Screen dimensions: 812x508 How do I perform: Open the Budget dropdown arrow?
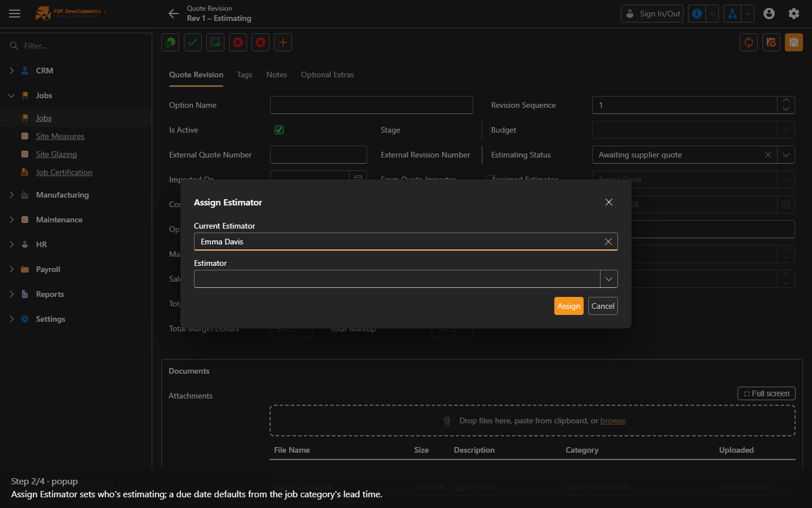[x=786, y=130]
